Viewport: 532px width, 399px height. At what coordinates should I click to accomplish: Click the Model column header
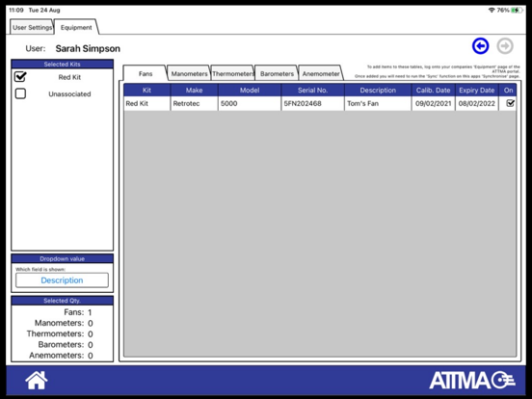250,91
